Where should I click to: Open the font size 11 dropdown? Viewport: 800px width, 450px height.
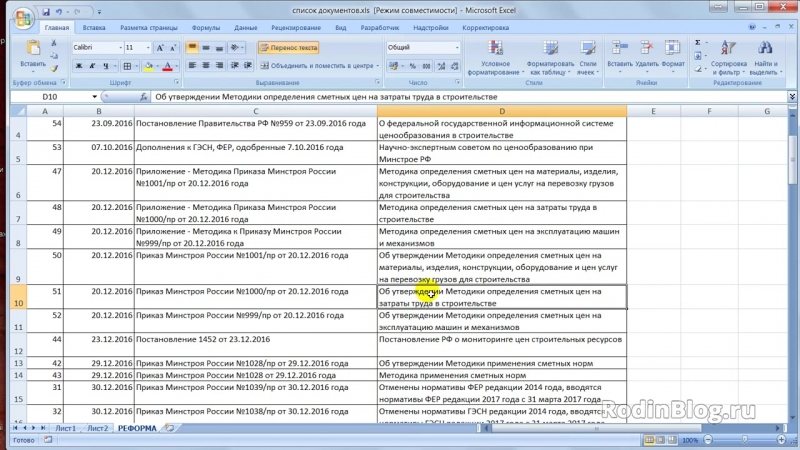coord(148,47)
